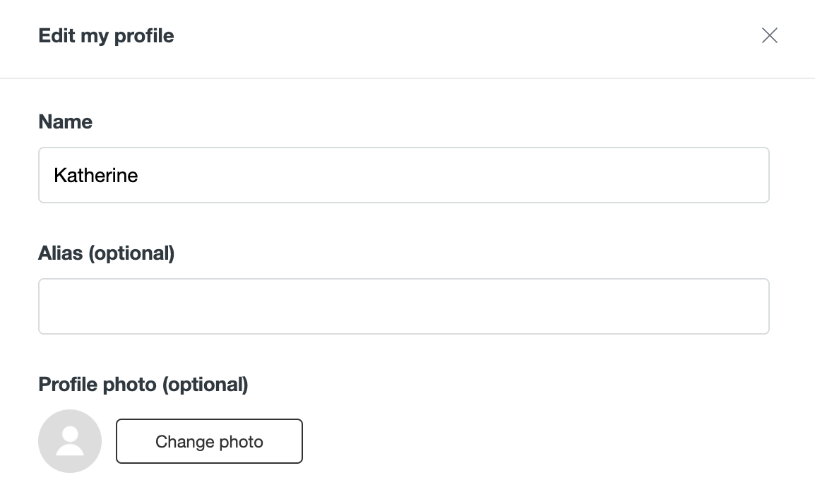Choose a new profile photo via Change photo
The image size is (815, 504).
pos(209,441)
